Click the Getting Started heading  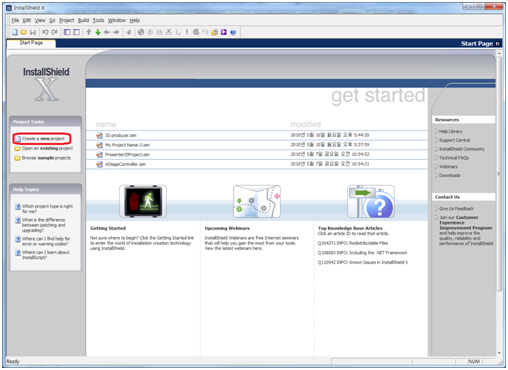pyautogui.click(x=108, y=228)
